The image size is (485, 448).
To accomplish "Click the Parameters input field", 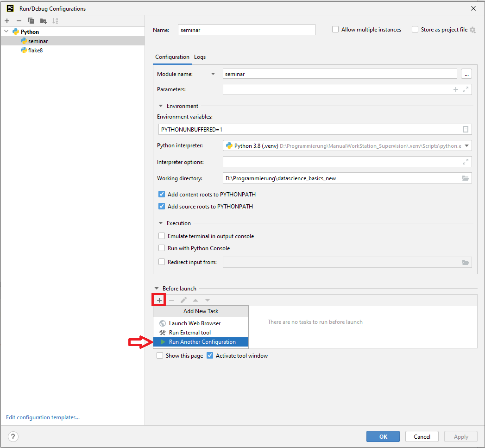I will 336,89.
